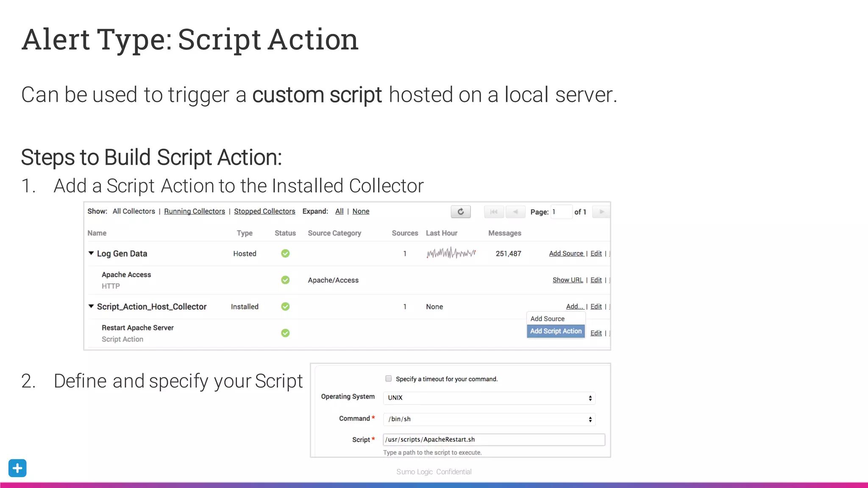868x488 pixels.
Task: Click the Messages column header
Action: tap(505, 233)
